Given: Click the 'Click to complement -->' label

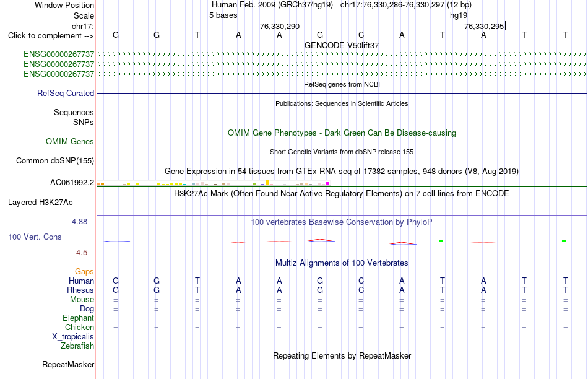Looking at the screenshot, I should click(x=51, y=36).
